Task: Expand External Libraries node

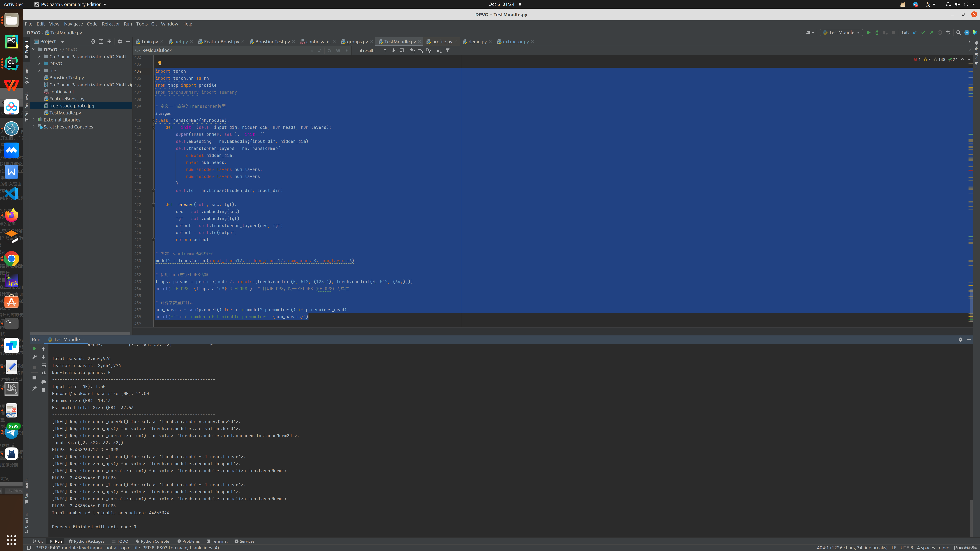Action: click(x=33, y=120)
